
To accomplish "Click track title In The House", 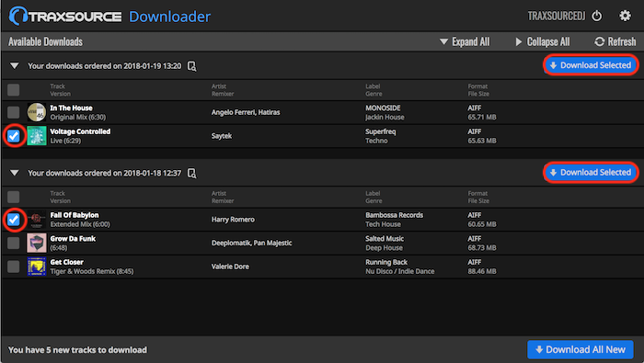I will click(x=71, y=108).
